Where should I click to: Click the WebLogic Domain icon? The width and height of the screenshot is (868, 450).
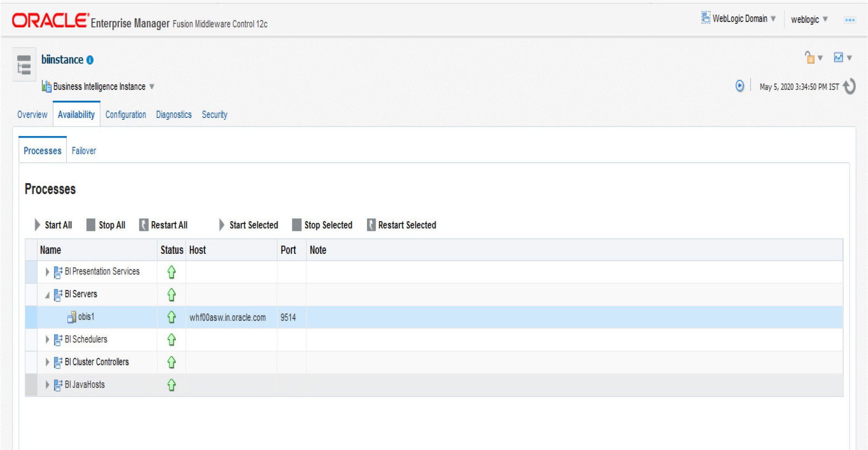(705, 17)
